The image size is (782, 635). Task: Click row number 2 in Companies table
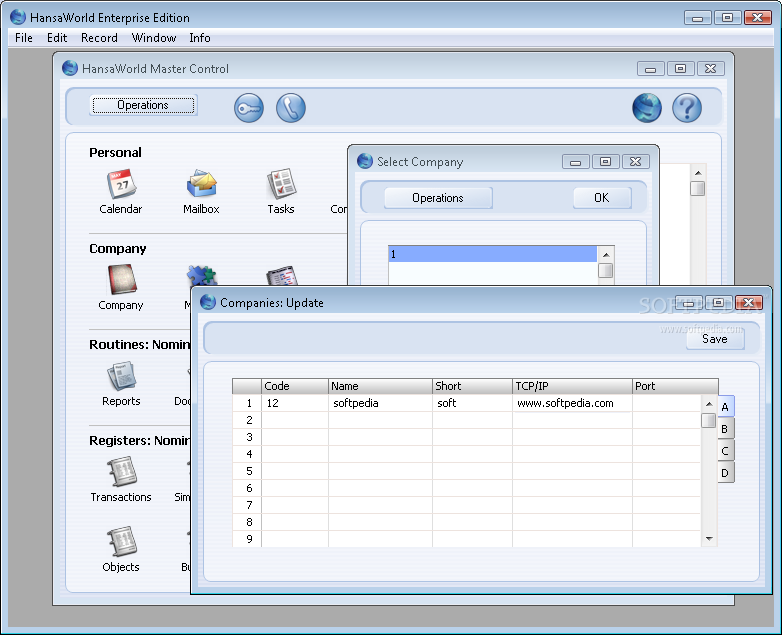pyautogui.click(x=247, y=420)
